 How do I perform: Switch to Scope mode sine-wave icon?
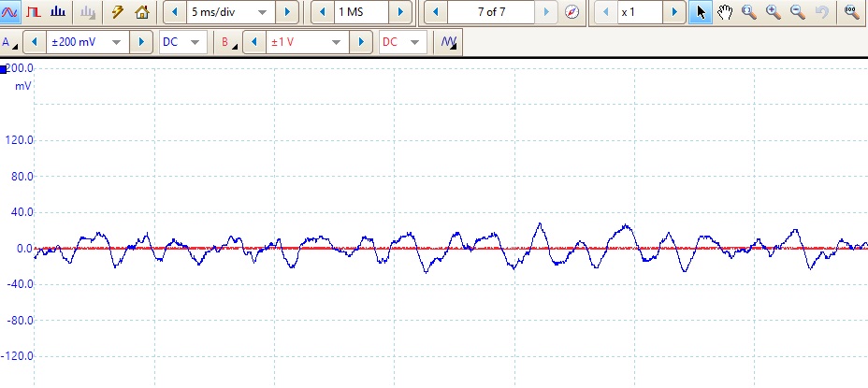tap(10, 11)
